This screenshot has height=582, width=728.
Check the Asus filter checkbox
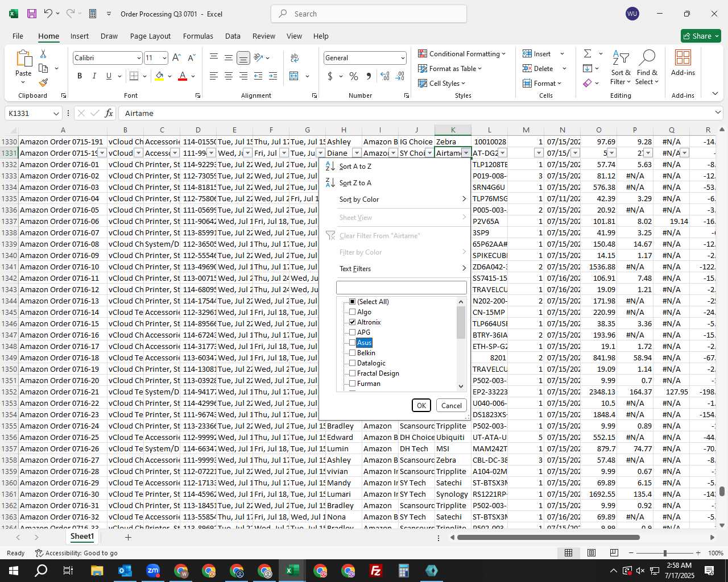point(353,343)
